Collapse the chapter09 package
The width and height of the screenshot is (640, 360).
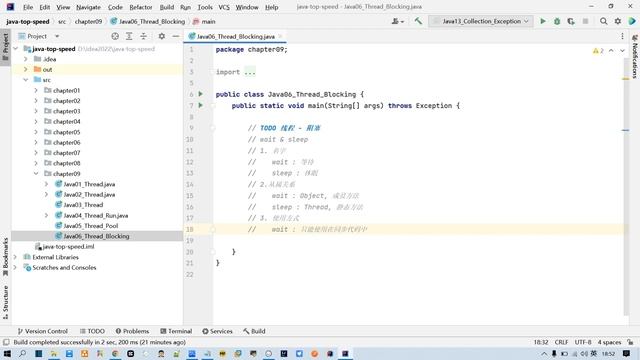[36, 173]
